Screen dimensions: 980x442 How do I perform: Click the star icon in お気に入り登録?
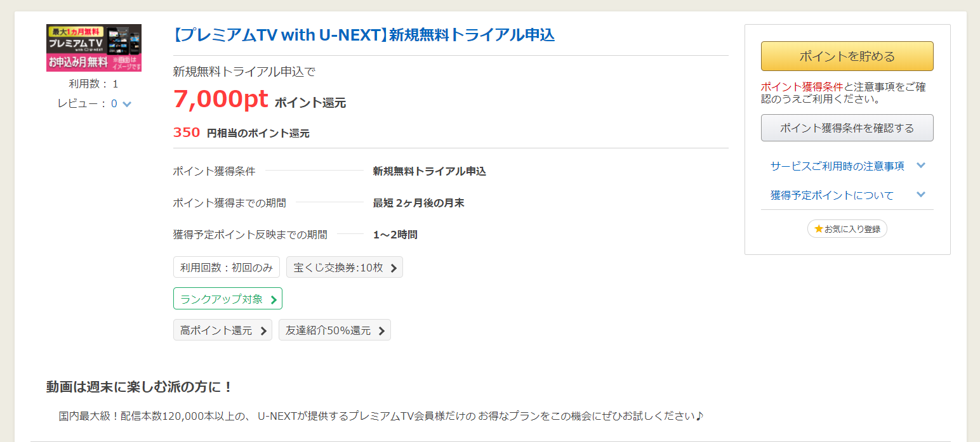(x=819, y=228)
